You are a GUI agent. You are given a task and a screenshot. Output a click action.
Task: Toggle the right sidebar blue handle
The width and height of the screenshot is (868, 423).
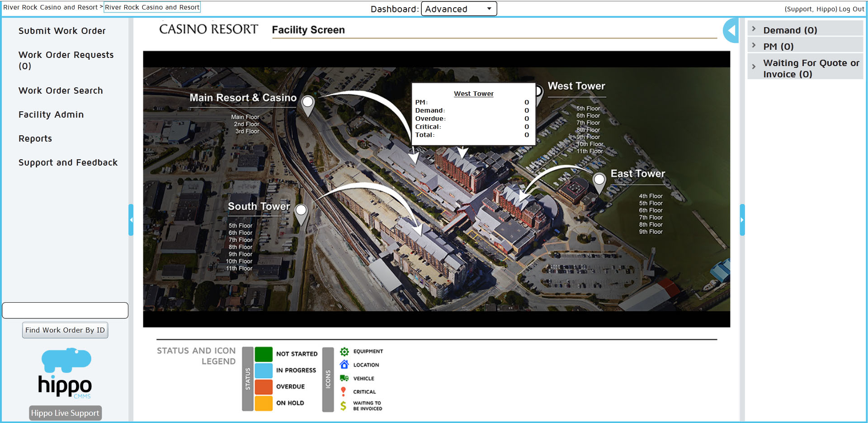pos(742,220)
